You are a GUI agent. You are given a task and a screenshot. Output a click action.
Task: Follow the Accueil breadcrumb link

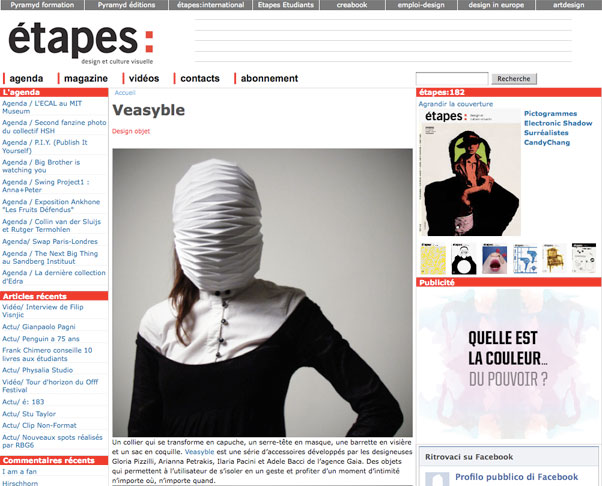click(x=125, y=93)
